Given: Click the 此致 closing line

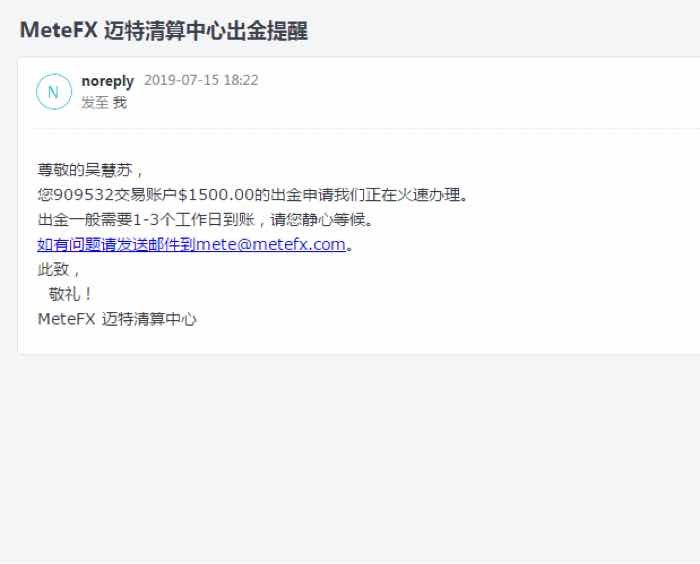Looking at the screenshot, I should tap(53, 269).
